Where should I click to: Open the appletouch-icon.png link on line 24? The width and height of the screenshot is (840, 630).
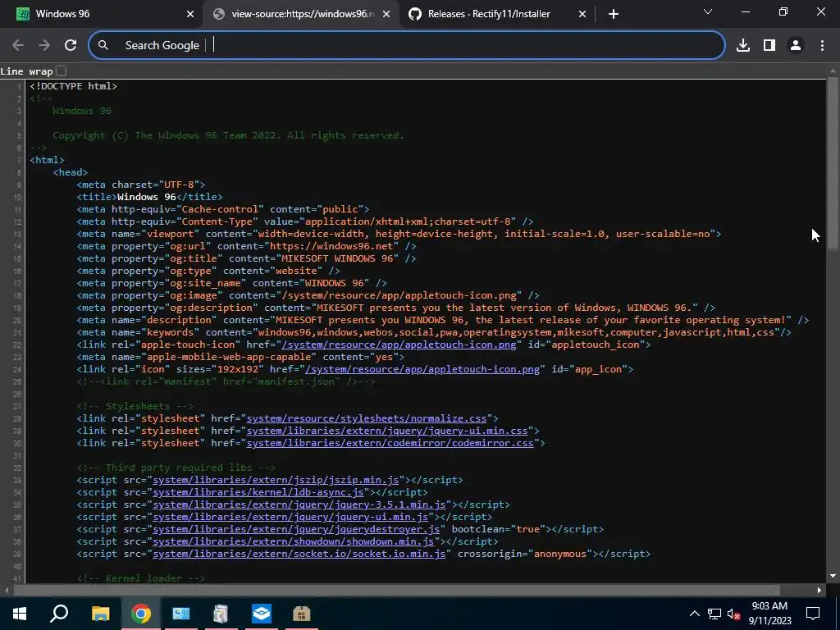click(x=422, y=369)
